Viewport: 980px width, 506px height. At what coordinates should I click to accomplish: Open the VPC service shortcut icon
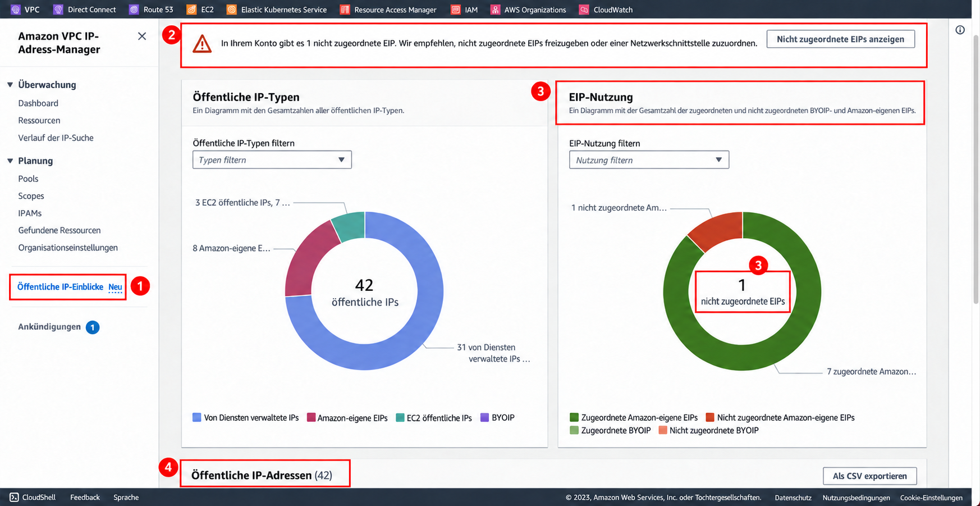click(x=16, y=10)
